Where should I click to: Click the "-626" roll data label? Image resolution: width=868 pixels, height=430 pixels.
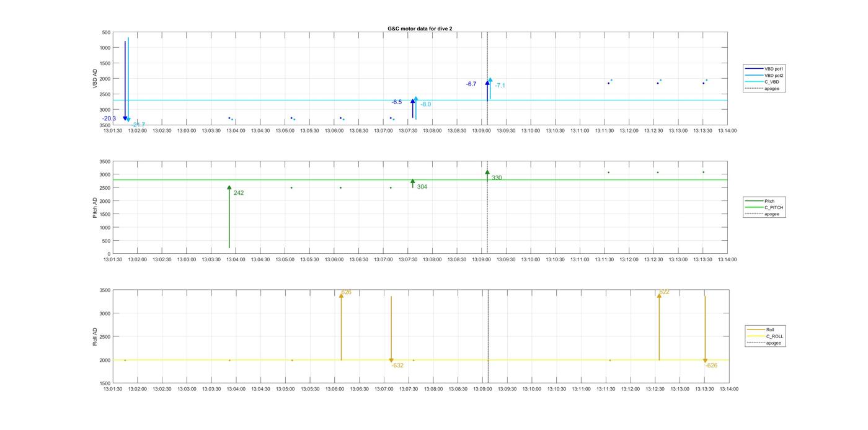click(x=711, y=365)
